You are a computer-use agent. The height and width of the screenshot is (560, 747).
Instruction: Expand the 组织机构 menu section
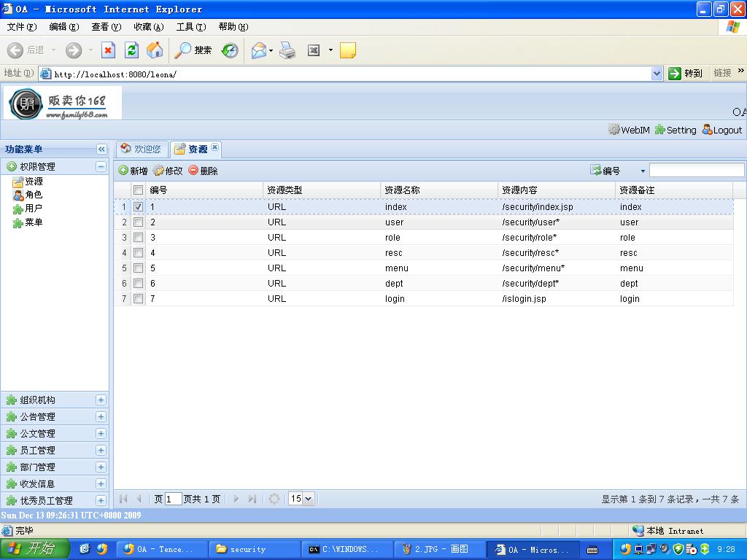pos(101,400)
